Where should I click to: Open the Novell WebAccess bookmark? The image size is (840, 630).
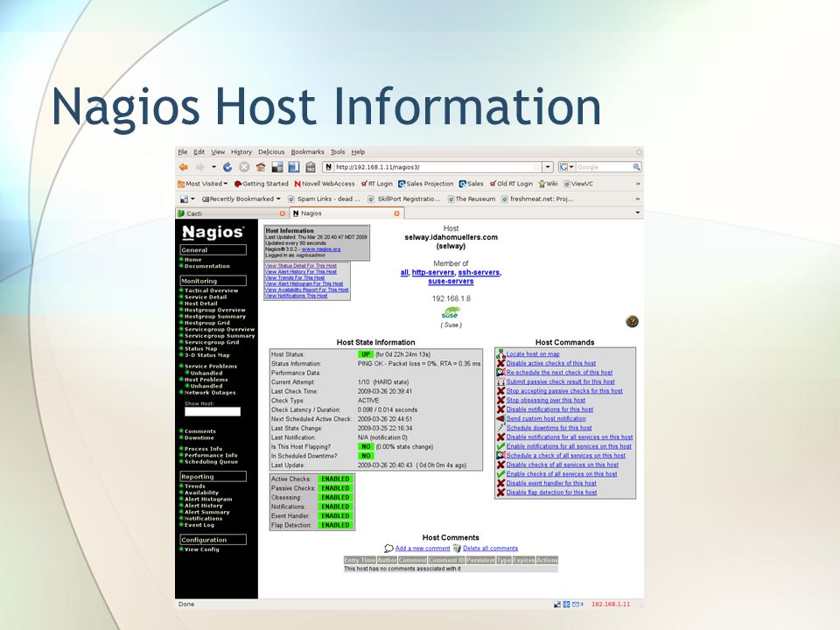click(325, 184)
